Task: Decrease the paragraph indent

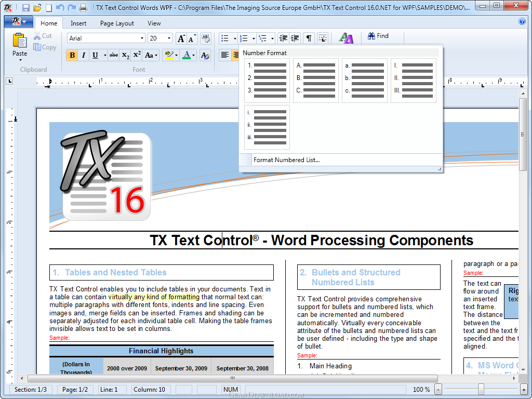Action: pos(283,38)
